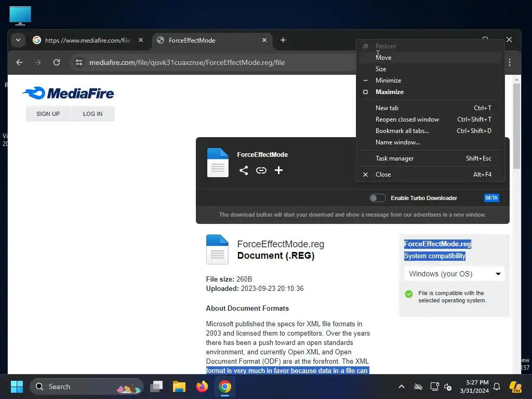Click the plus icon under ForceEffectMode

tap(278, 170)
